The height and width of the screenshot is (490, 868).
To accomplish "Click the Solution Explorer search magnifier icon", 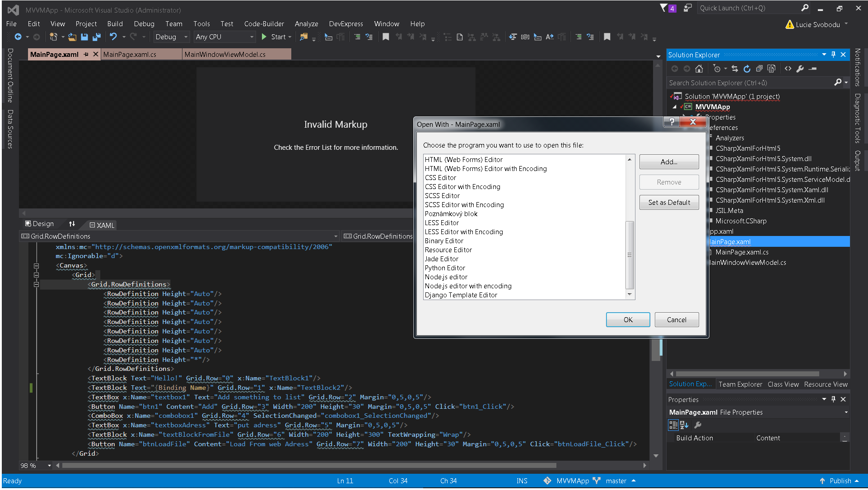I will [838, 83].
